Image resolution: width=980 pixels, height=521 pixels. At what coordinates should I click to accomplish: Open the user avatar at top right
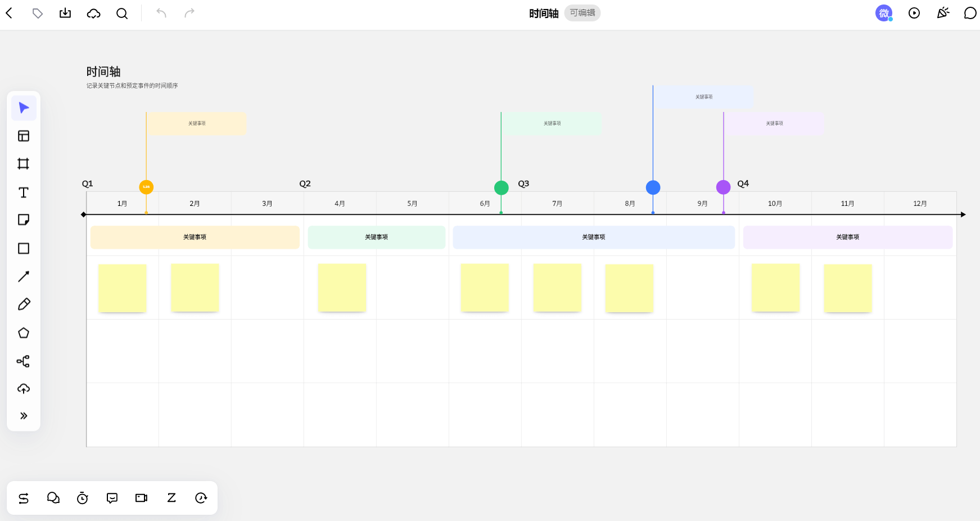(884, 13)
